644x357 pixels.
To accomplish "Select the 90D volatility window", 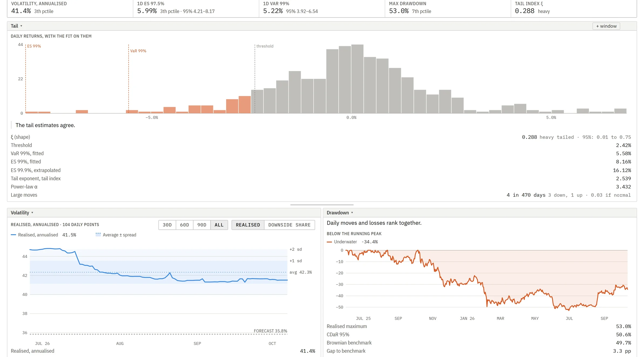I will pyautogui.click(x=202, y=225).
